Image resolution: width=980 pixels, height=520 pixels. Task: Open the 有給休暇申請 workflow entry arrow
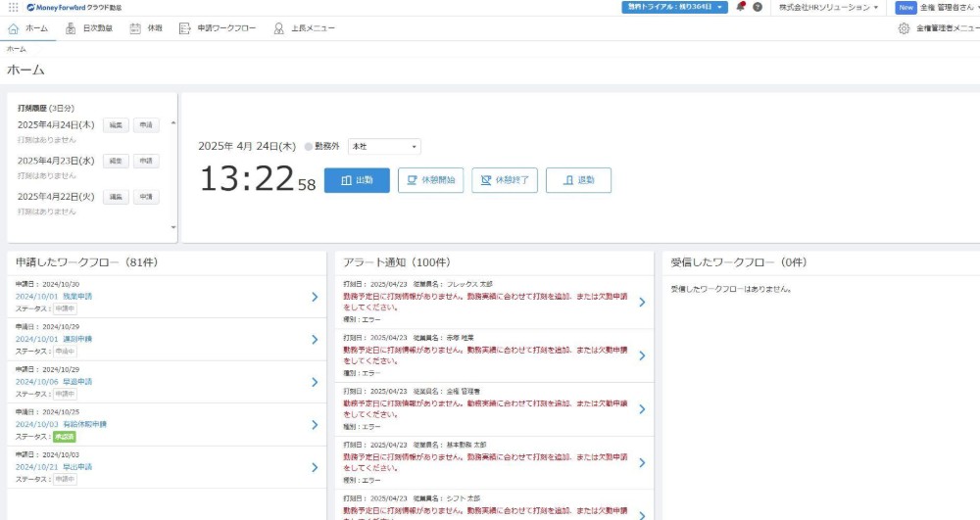coord(315,425)
